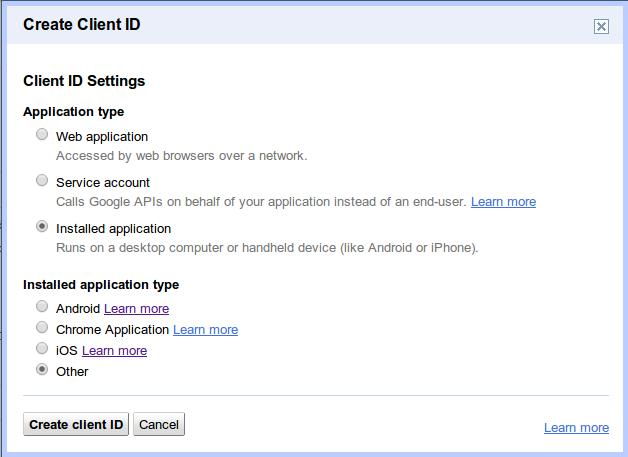Viewport: 628px width, 457px height.
Task: Select the Chrome Application radio button
Action: [42, 328]
